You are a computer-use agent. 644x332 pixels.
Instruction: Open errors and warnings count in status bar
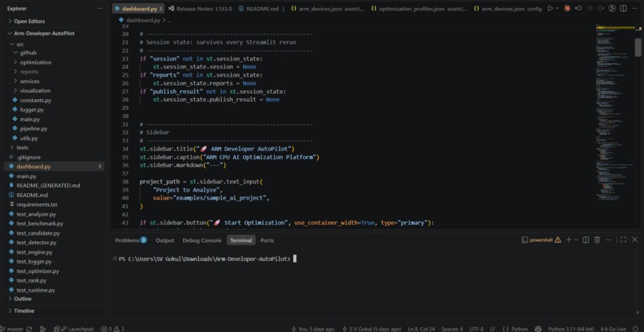pos(113,329)
